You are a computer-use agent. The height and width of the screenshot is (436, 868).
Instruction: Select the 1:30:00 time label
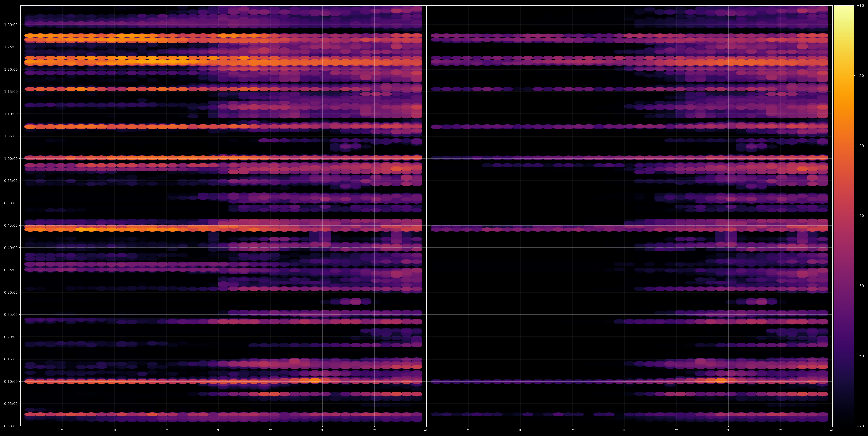(11, 25)
